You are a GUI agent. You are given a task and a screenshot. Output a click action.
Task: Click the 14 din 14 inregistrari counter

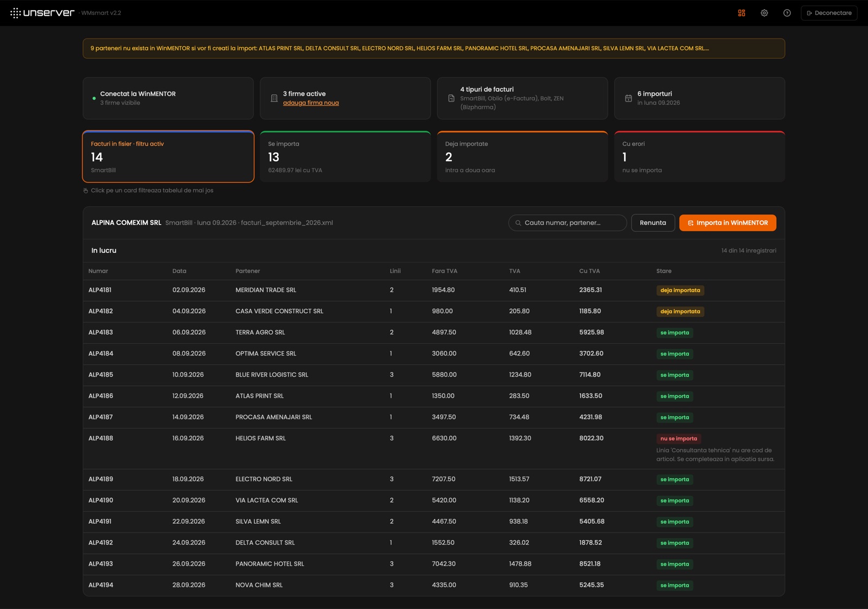(749, 251)
